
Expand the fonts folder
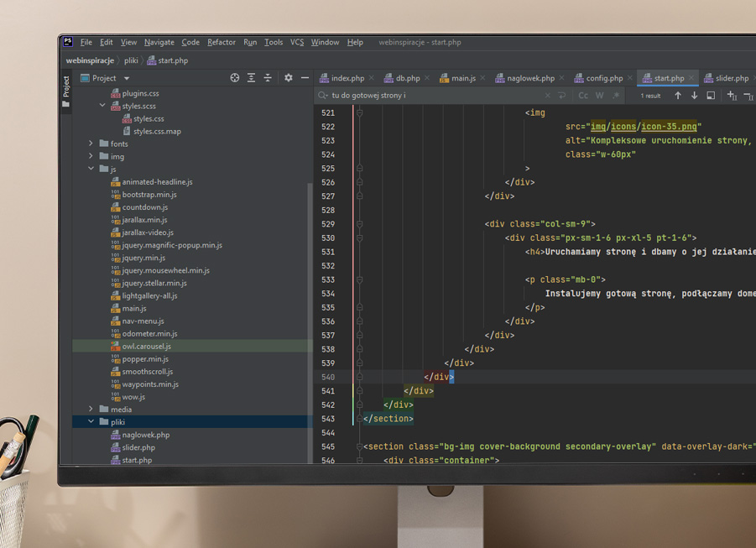point(91,144)
